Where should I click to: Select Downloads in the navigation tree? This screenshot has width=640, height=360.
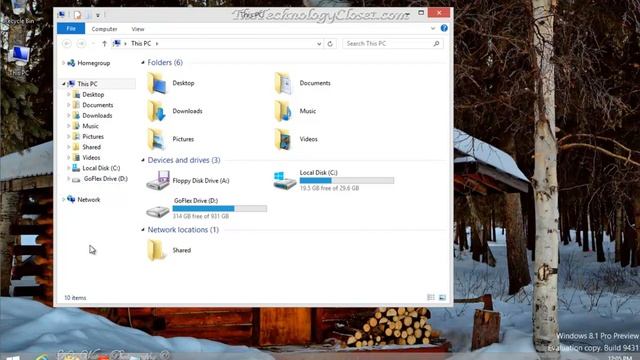tap(97, 116)
